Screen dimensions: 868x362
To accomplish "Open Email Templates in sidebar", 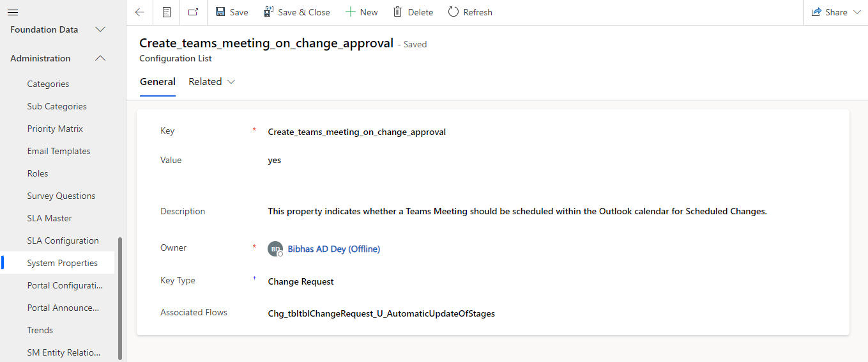I will [x=59, y=151].
